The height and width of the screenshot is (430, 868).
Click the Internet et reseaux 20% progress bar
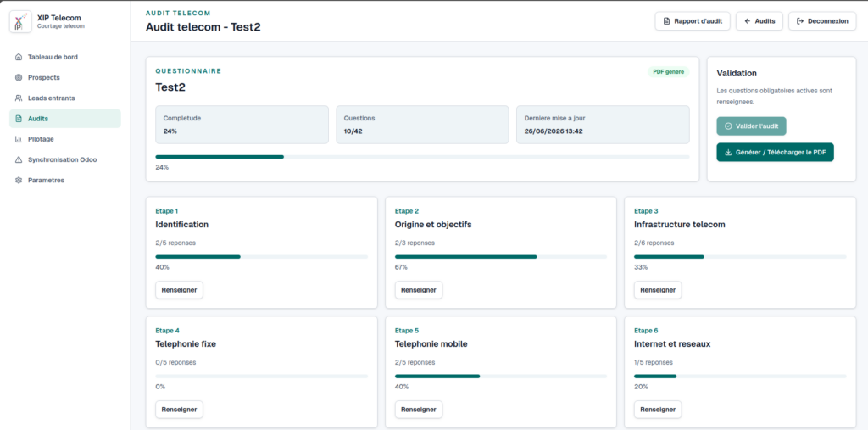coord(740,377)
